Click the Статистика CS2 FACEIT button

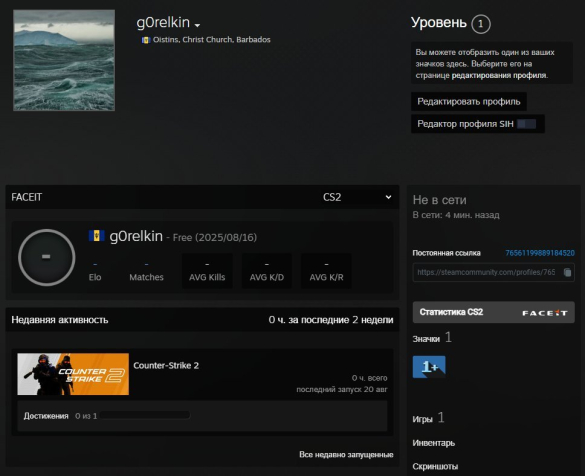[x=494, y=312]
